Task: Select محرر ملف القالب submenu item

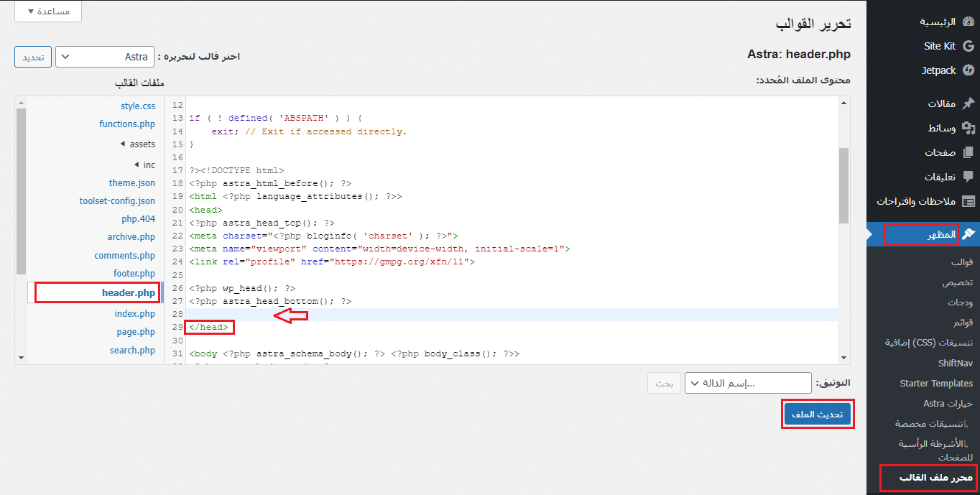Action: [926, 478]
